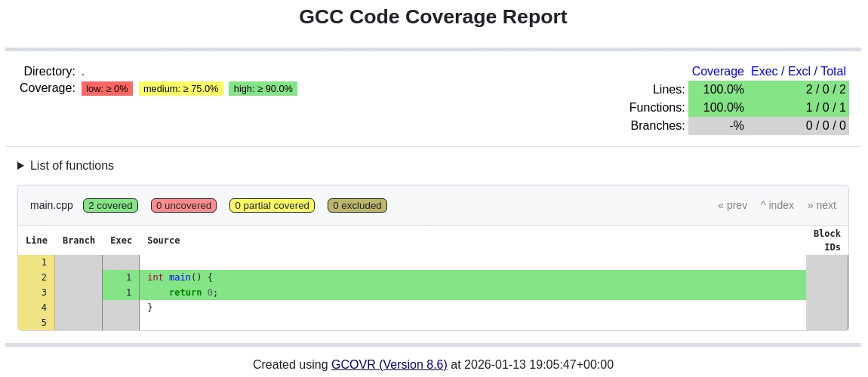Click the high: ≥ 90.0% green swatch

point(263,88)
